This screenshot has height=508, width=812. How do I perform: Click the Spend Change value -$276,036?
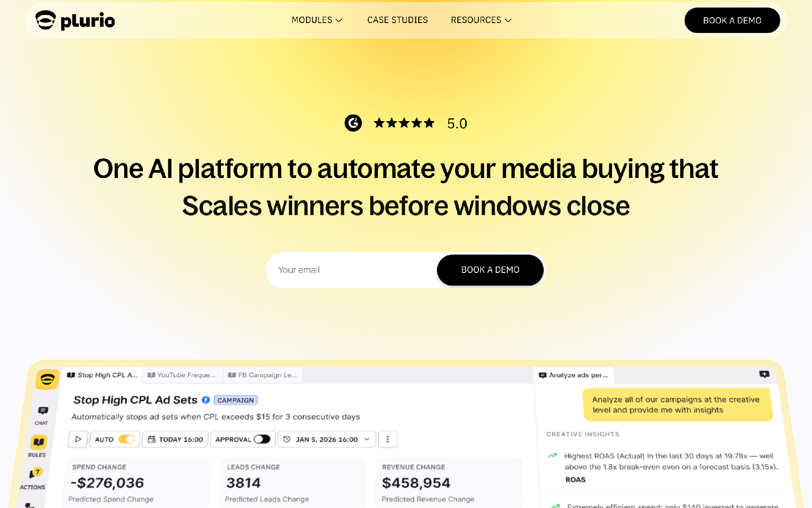[107, 483]
